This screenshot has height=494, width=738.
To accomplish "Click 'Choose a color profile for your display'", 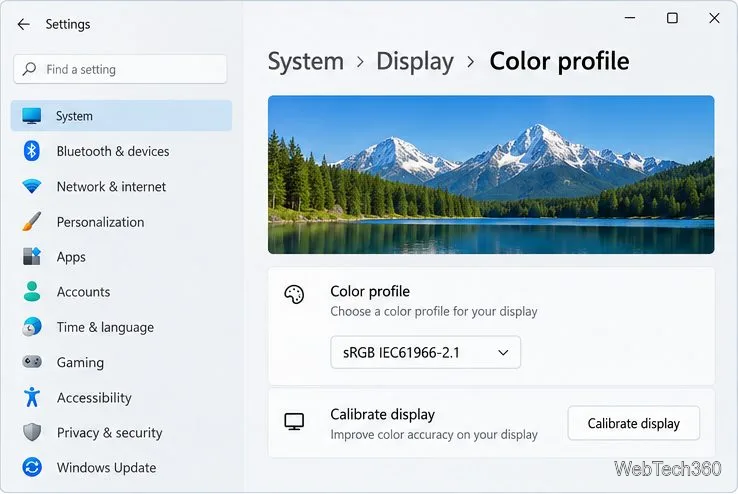I will point(433,311).
